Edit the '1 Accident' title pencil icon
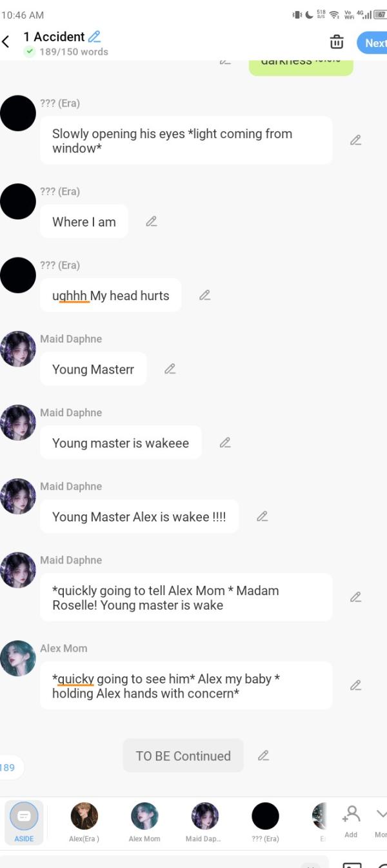This screenshot has height=868, width=387. click(x=95, y=37)
